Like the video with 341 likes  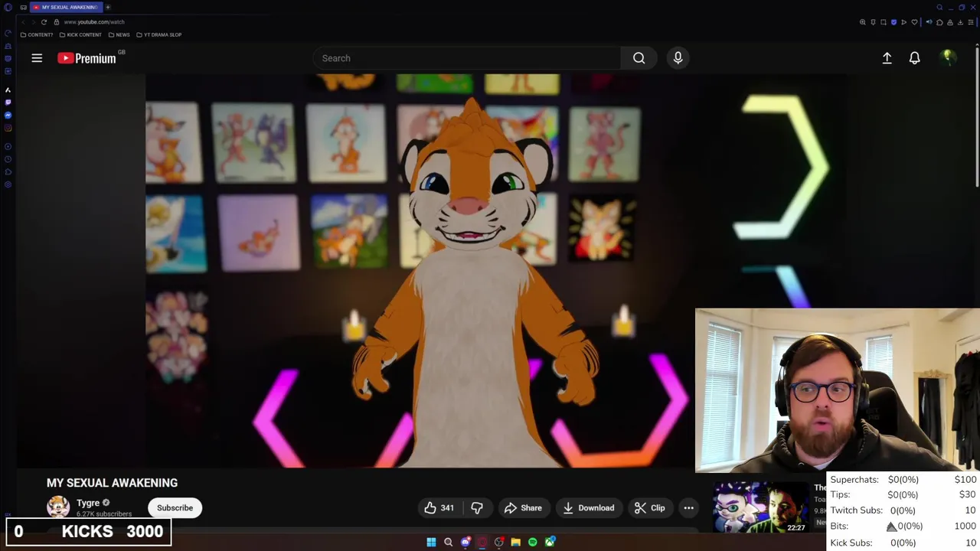pos(439,508)
